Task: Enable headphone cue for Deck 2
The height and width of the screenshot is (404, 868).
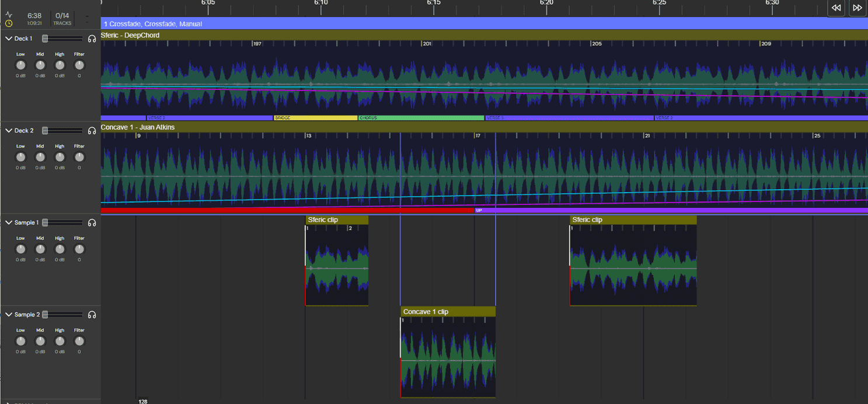Action: (92, 131)
